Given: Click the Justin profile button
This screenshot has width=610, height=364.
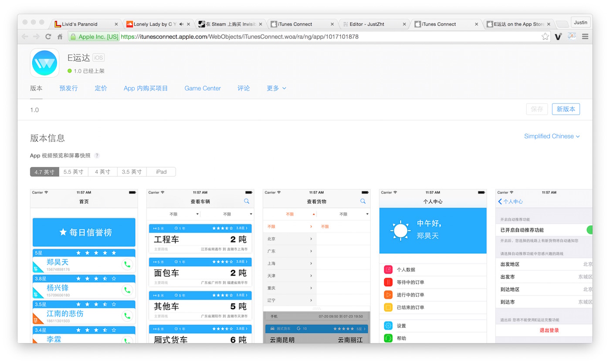Looking at the screenshot, I should click(580, 22).
